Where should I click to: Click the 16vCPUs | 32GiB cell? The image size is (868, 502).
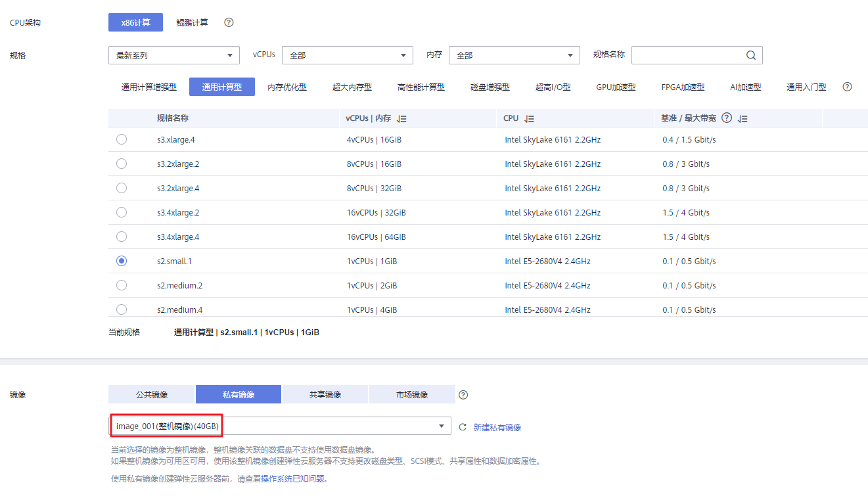377,213
